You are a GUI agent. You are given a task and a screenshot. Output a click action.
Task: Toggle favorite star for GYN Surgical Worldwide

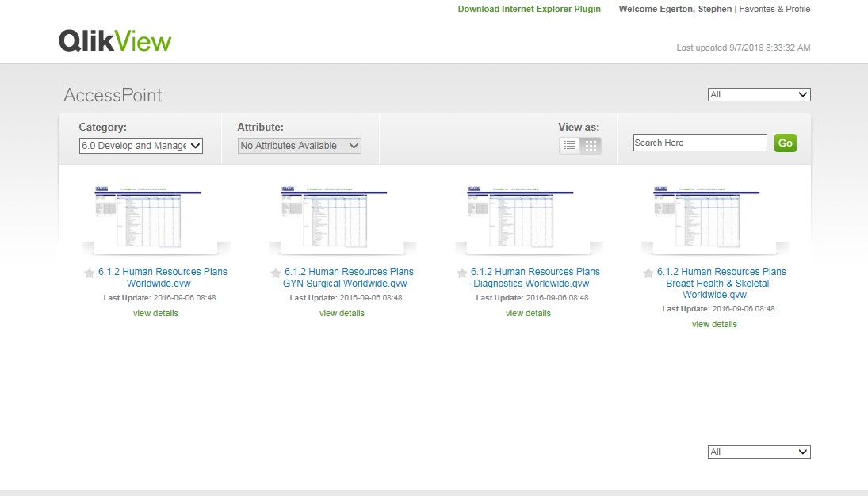coord(275,273)
